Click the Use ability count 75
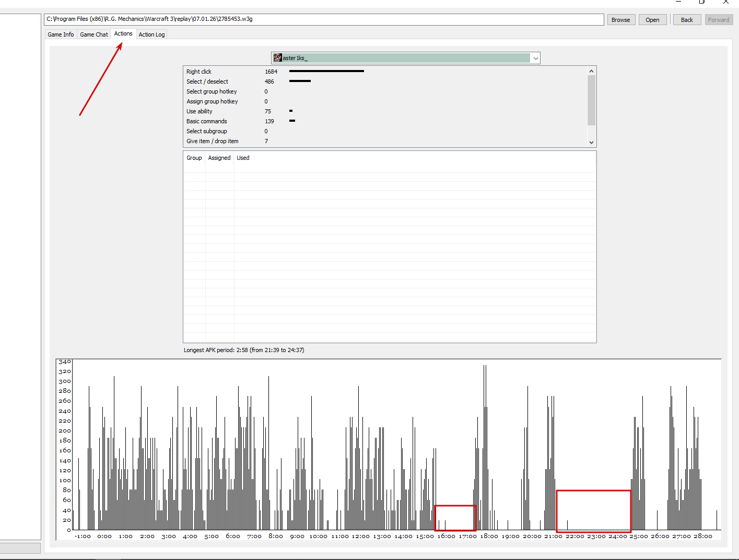739x560 pixels. click(x=268, y=111)
